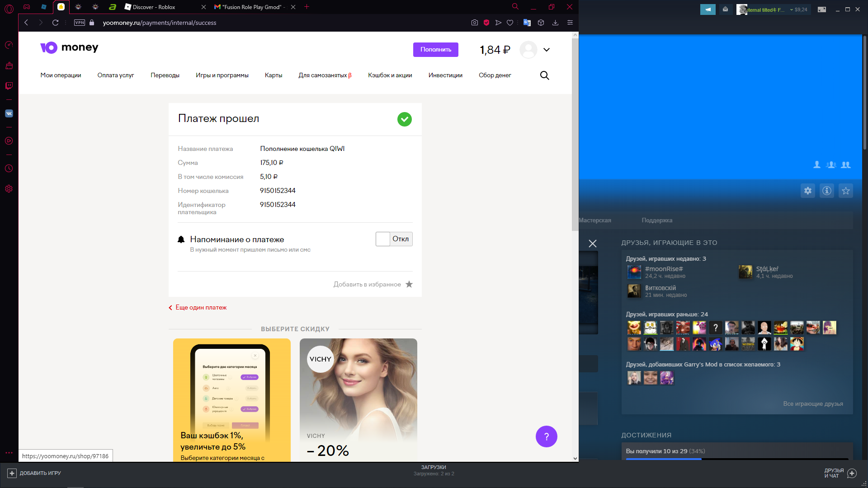Add game to favorites star in Steam
This screenshot has height=488, width=868.
point(846,191)
